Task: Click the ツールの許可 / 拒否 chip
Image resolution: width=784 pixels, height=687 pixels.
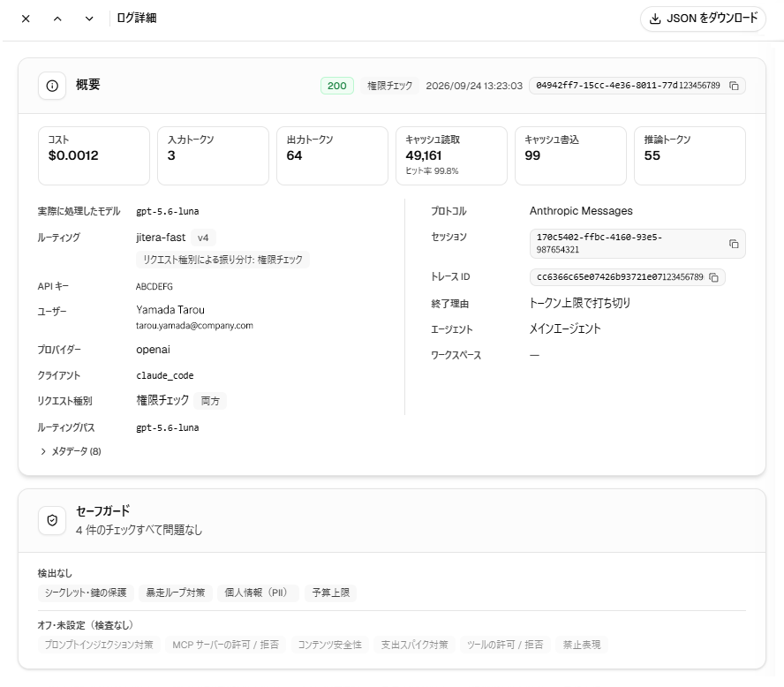Action: coord(505,645)
